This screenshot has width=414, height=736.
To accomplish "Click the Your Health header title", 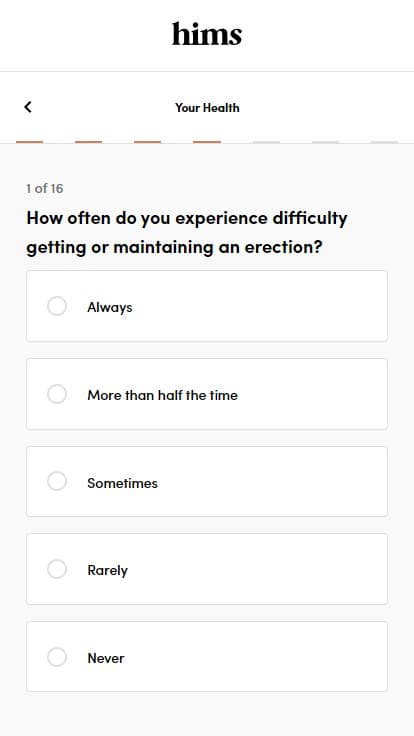I will click(207, 107).
